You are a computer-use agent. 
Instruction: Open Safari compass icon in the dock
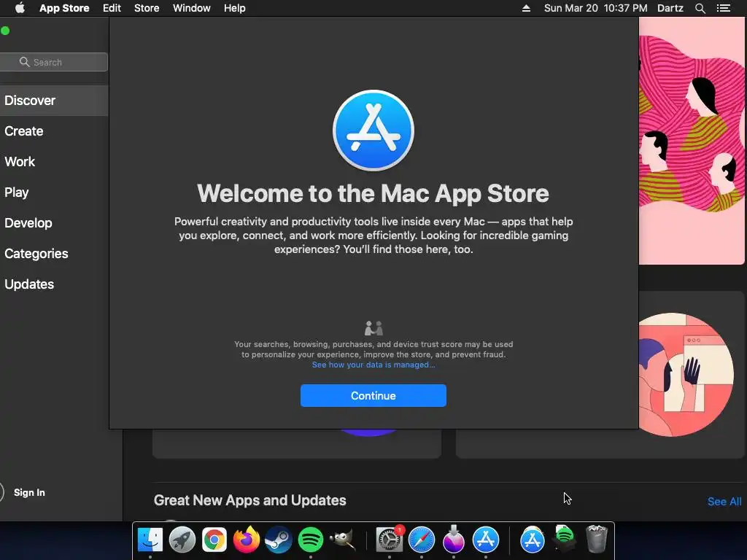click(x=422, y=540)
